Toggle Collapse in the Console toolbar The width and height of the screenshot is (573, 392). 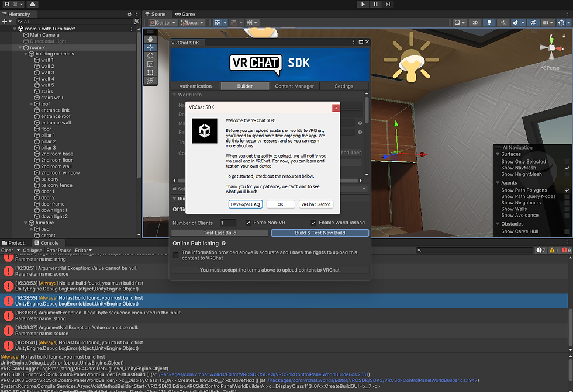(33, 251)
